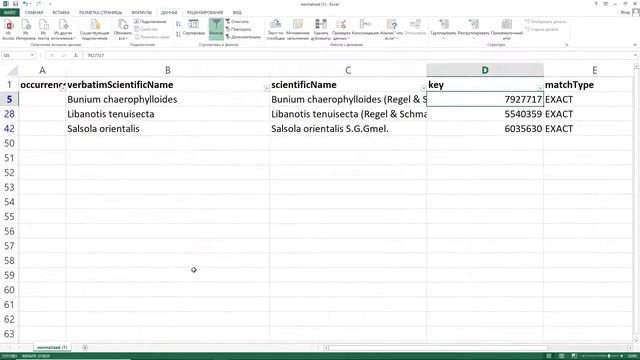Open Existing Connections

coord(94,30)
